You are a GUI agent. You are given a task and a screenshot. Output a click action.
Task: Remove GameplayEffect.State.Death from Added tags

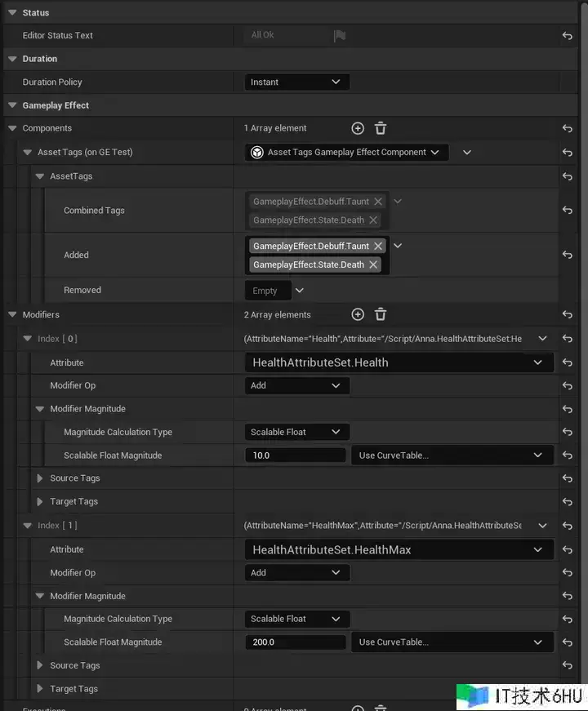373,264
